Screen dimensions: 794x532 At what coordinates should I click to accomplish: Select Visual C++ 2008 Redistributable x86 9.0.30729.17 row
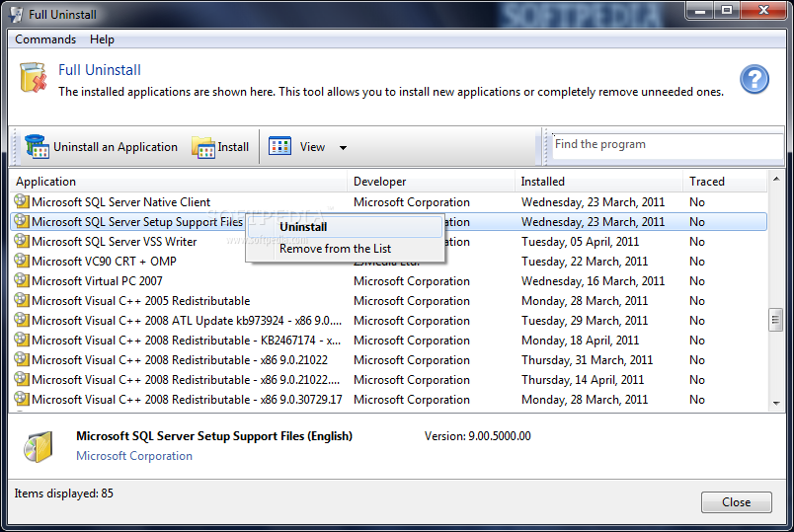click(388, 400)
